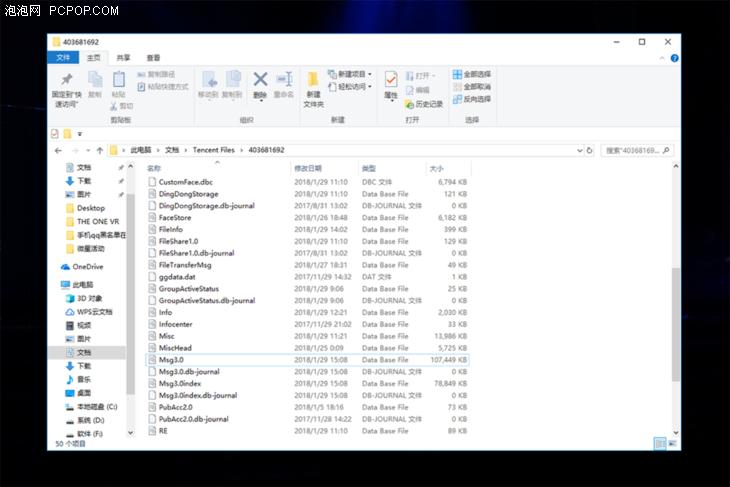The height and width of the screenshot is (487, 730).
Task: Click the file list vertical scrollbar thumb
Action: point(676,325)
